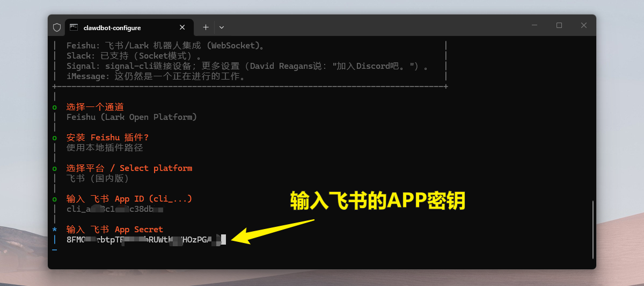This screenshot has height=286, width=644.
Task: Click the green marker beside 选择一个通道
Action: tap(55, 107)
